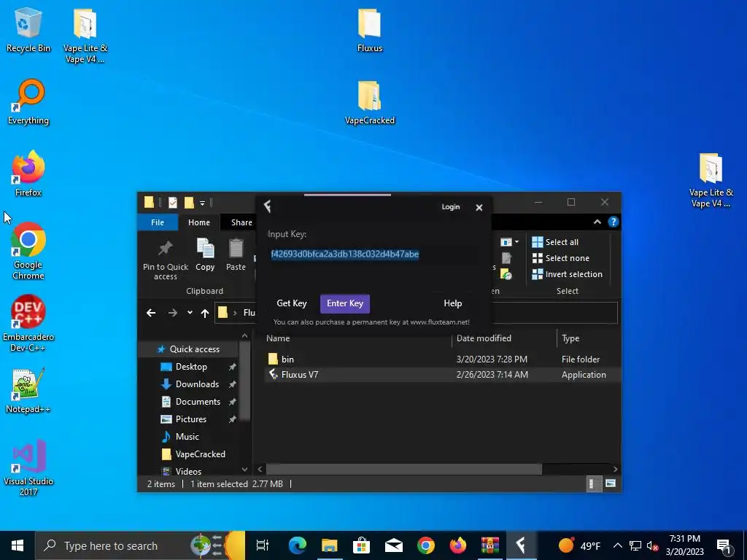Viewport: 747px width, 560px height.
Task: Show hidden system tray icons
Action: click(x=617, y=545)
